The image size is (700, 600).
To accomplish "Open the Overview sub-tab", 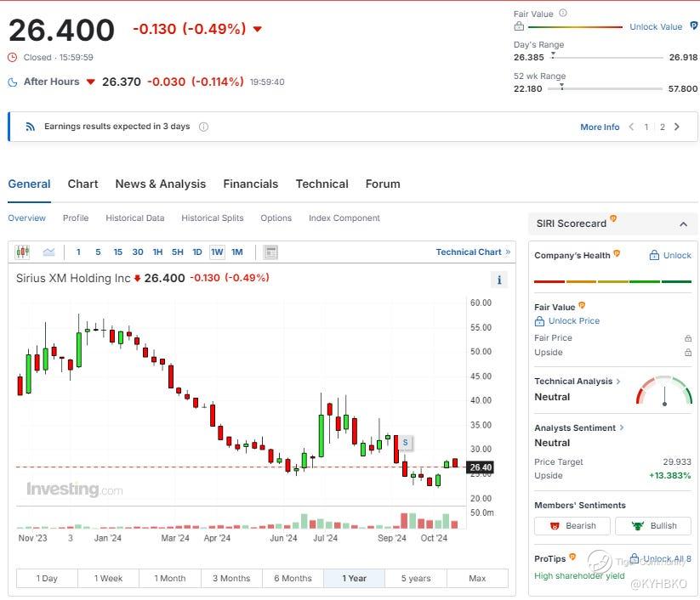I will tap(26, 218).
